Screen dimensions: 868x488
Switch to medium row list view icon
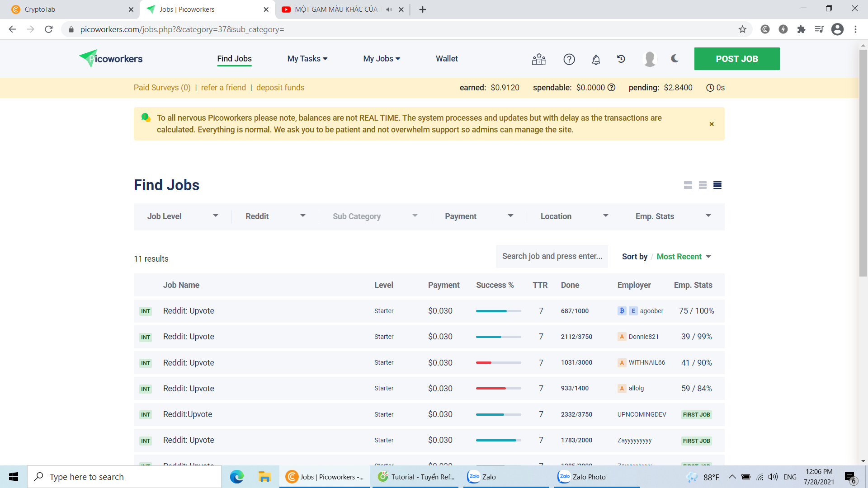tap(703, 185)
